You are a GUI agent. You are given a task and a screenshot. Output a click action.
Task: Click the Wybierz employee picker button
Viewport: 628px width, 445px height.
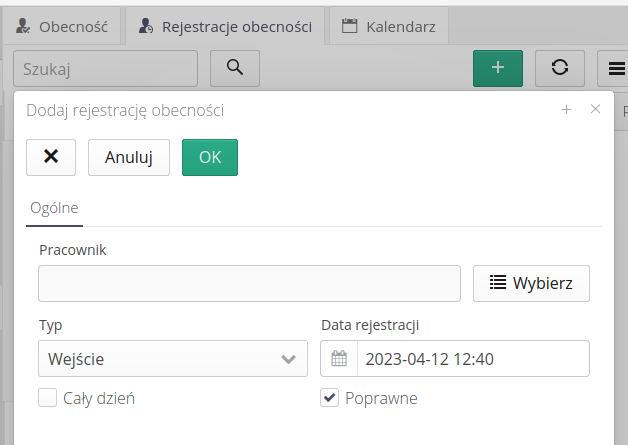531,283
